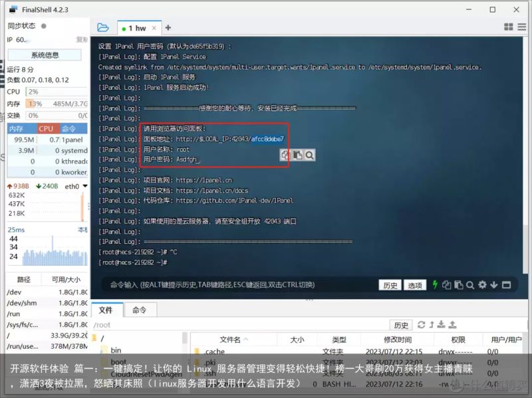Click the 内存 usage bar showing 13%
Viewport: 532px width, 398px height.
point(57,104)
